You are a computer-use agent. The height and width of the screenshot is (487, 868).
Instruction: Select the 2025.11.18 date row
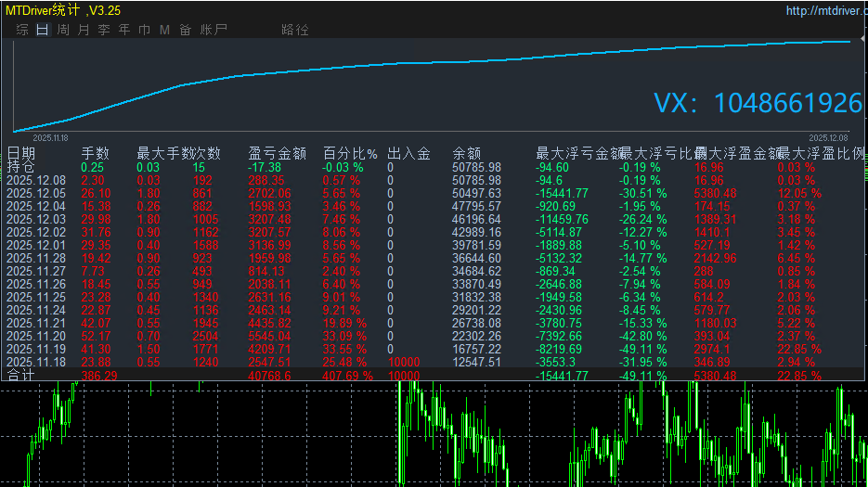(37, 362)
